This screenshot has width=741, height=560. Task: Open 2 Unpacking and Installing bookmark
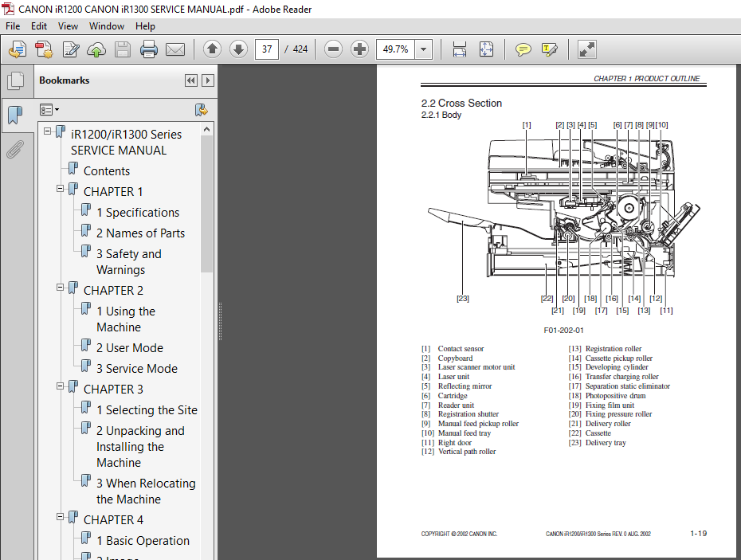point(140,447)
